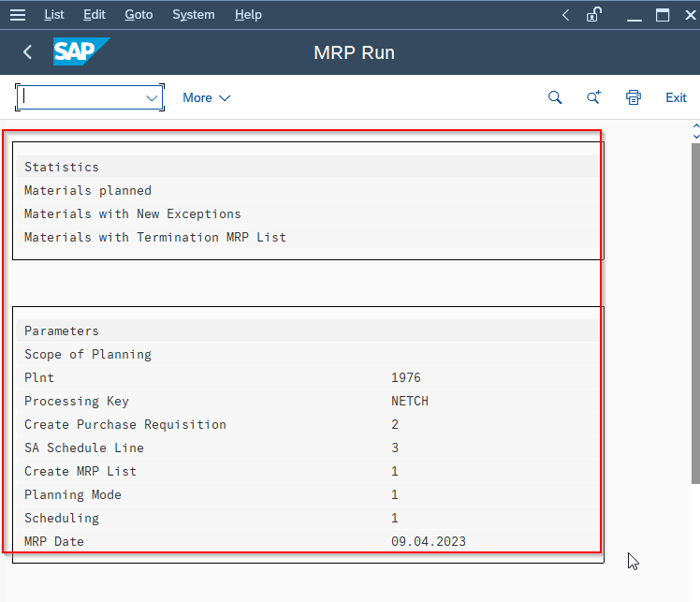Click the left chevron in title bar
This screenshot has height=602, width=700.
[x=565, y=15]
